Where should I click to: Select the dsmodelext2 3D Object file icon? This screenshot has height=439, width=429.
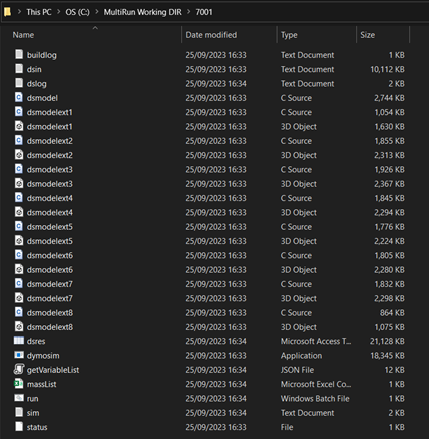click(19, 154)
